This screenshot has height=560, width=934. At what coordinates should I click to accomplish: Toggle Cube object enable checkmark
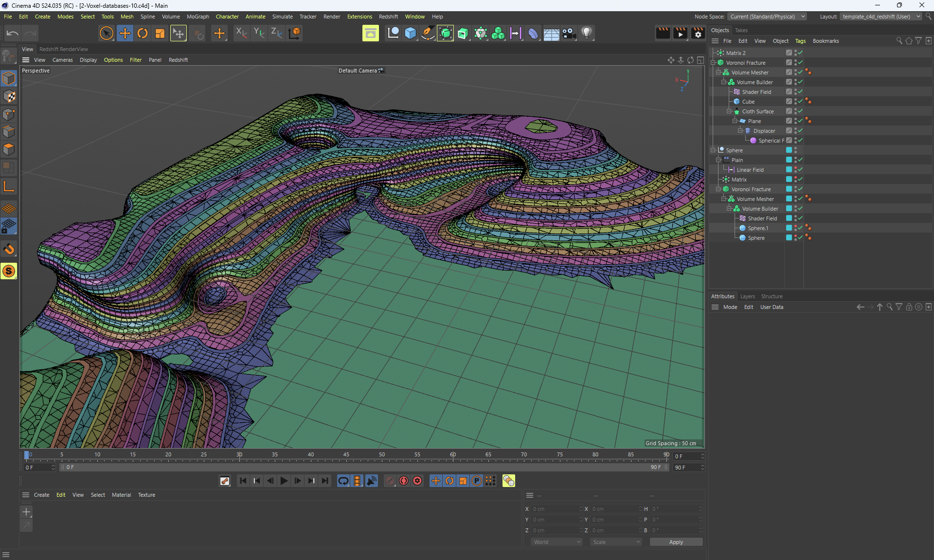tap(800, 101)
